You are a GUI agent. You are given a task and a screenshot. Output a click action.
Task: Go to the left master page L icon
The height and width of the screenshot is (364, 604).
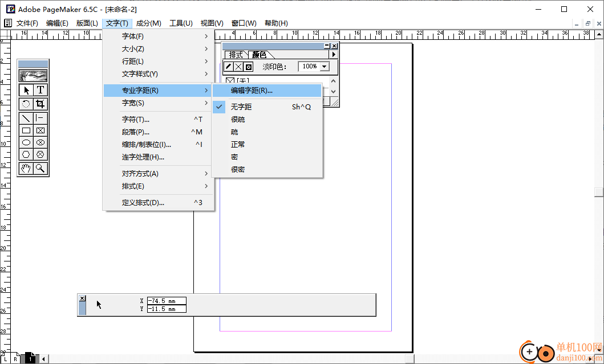(5, 359)
